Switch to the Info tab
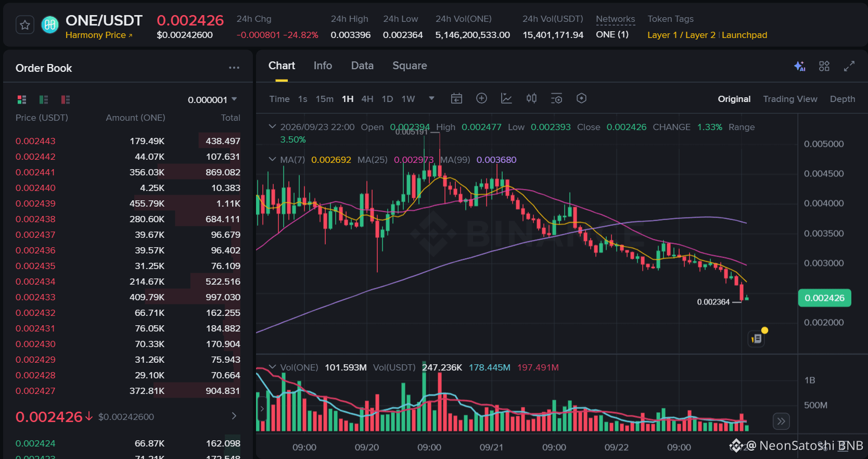 (x=323, y=66)
